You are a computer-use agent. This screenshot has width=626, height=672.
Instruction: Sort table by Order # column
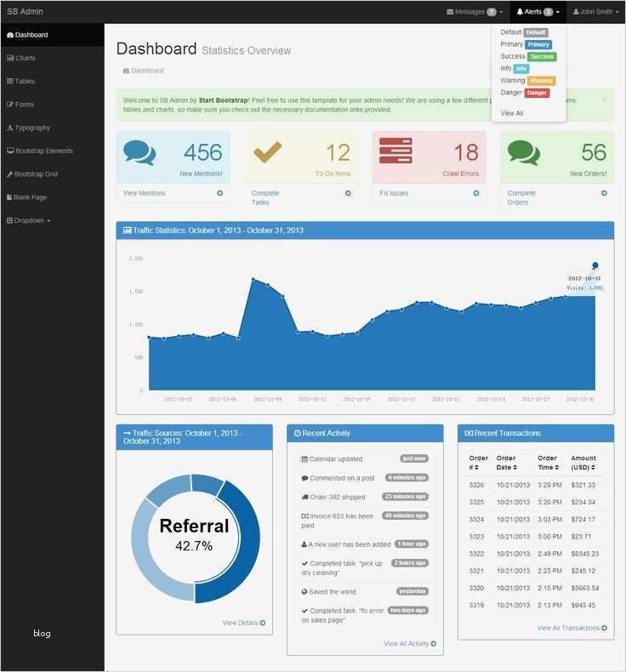click(478, 463)
